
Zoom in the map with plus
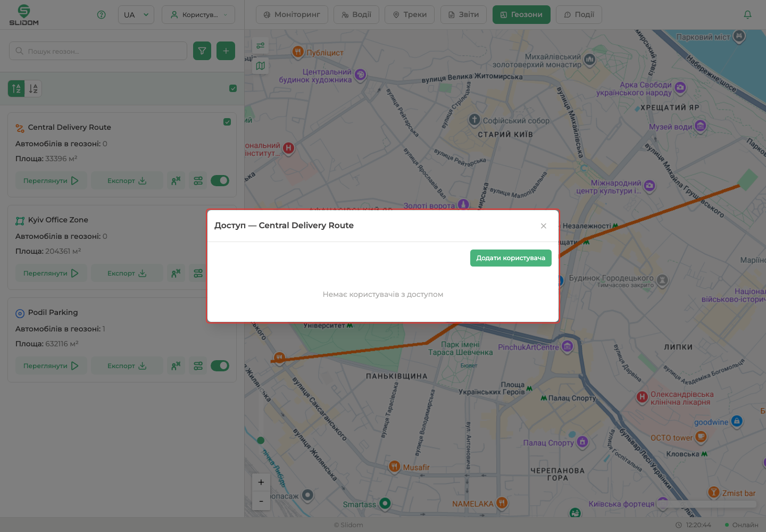[261, 482]
